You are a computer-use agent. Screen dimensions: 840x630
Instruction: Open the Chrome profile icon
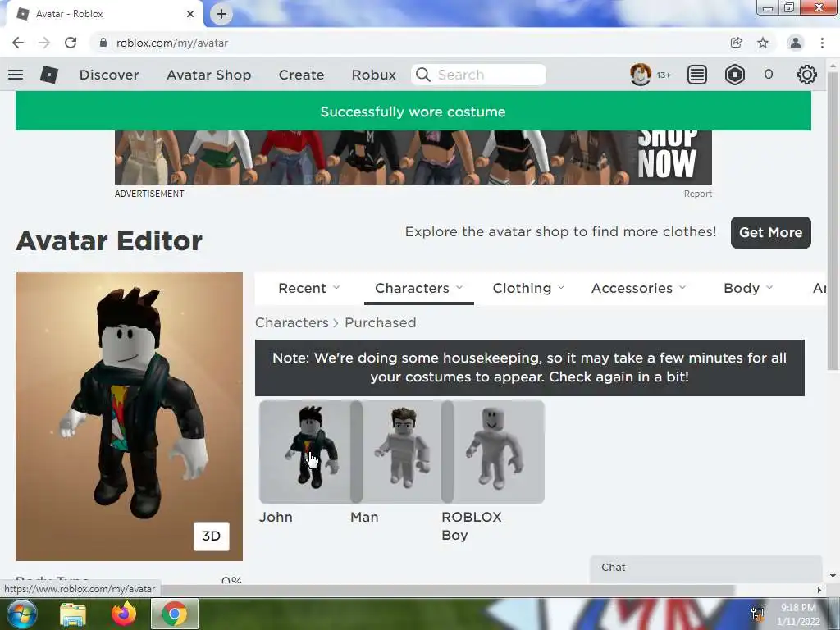[x=796, y=43]
